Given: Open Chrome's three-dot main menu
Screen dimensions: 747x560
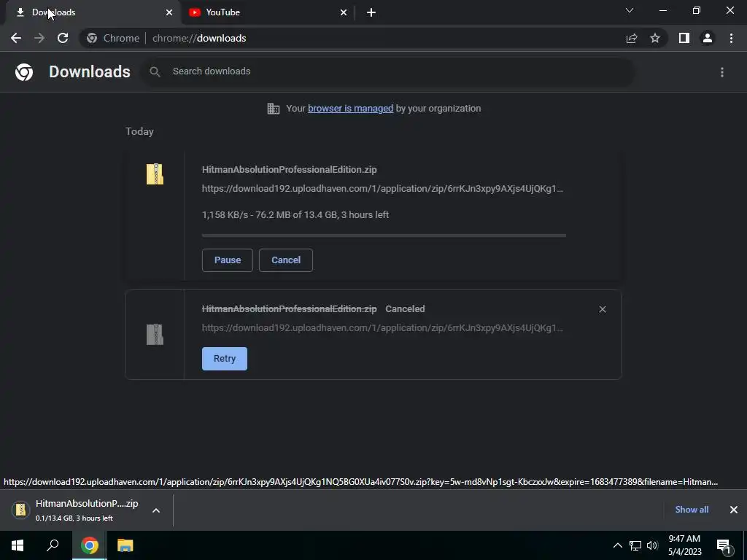Looking at the screenshot, I should click(731, 38).
